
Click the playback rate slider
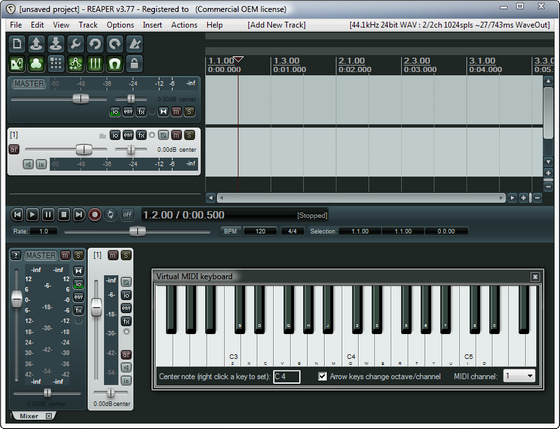pos(137,231)
